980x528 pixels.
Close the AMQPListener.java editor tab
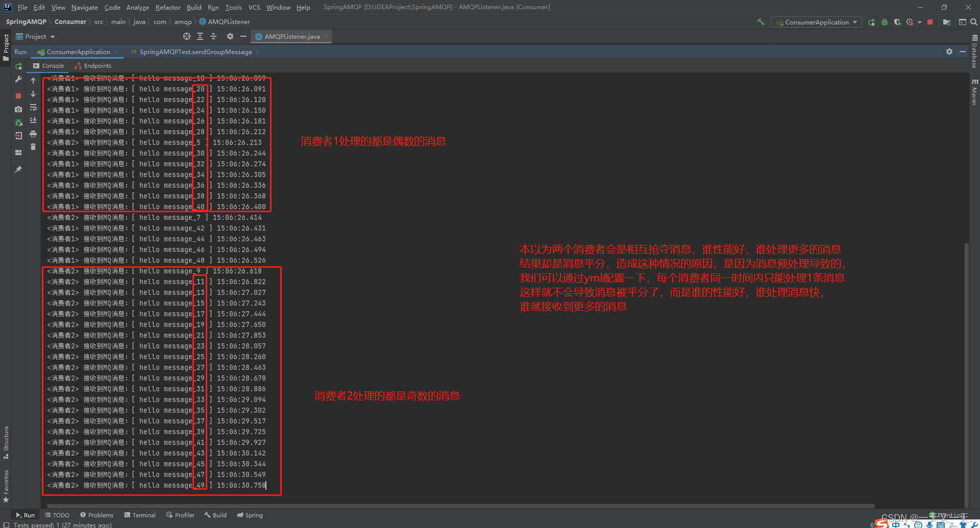326,36
